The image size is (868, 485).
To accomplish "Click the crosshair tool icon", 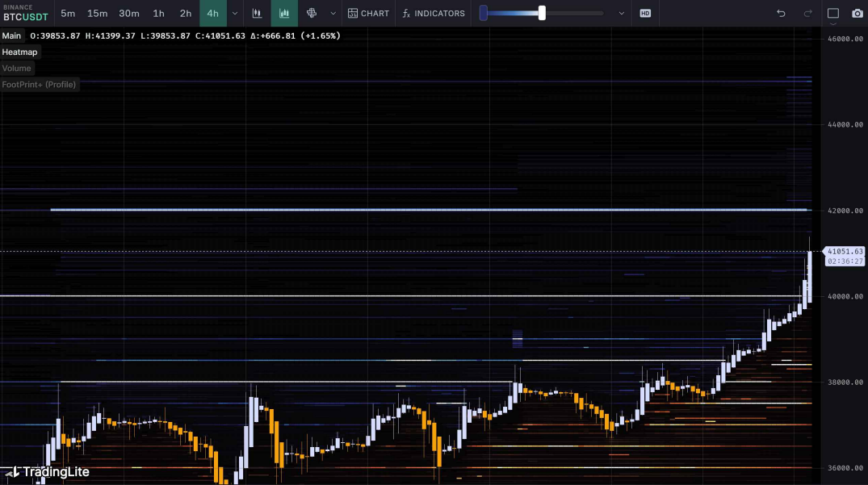I will [312, 13].
